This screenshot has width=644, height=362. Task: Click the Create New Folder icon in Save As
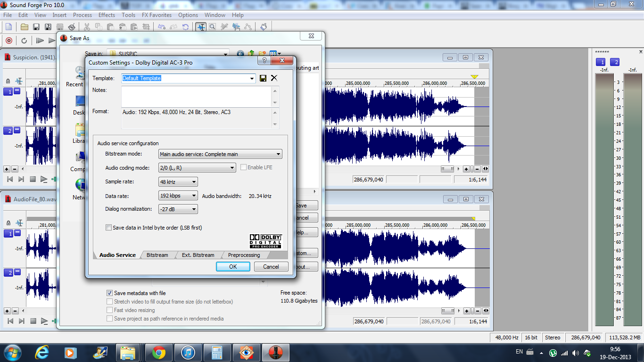262,54
